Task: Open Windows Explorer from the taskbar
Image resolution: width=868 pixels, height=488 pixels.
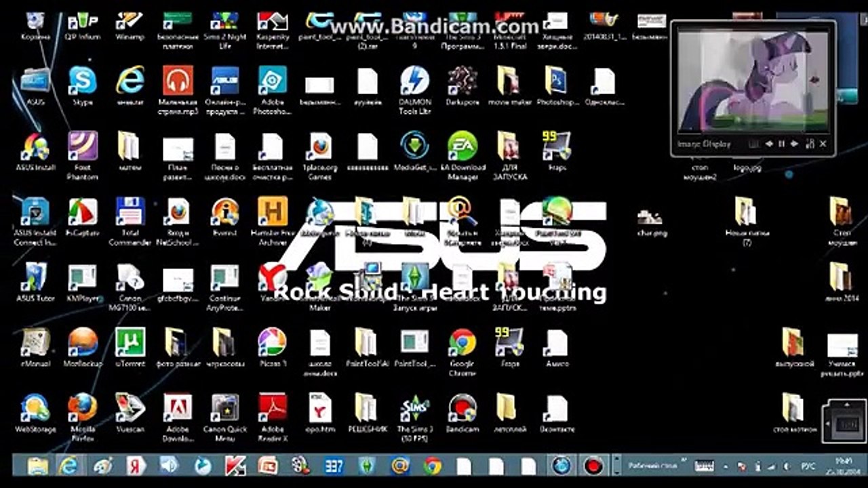Action: tap(38, 466)
